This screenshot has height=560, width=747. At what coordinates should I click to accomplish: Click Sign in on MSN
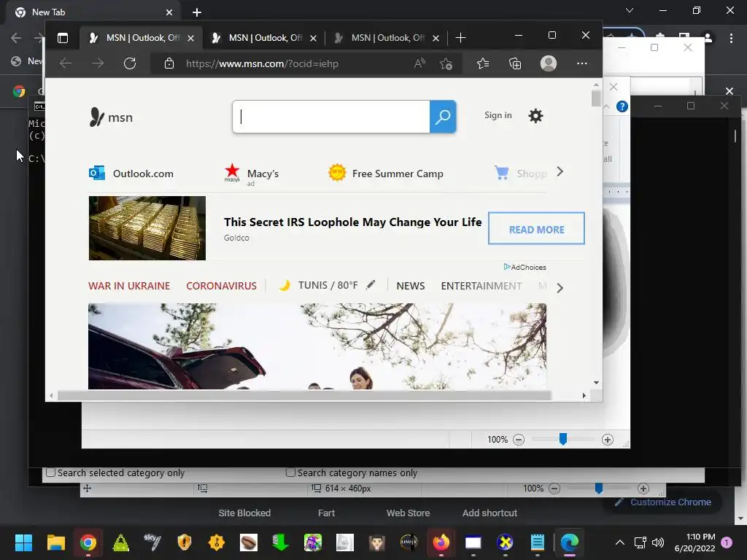click(x=498, y=115)
